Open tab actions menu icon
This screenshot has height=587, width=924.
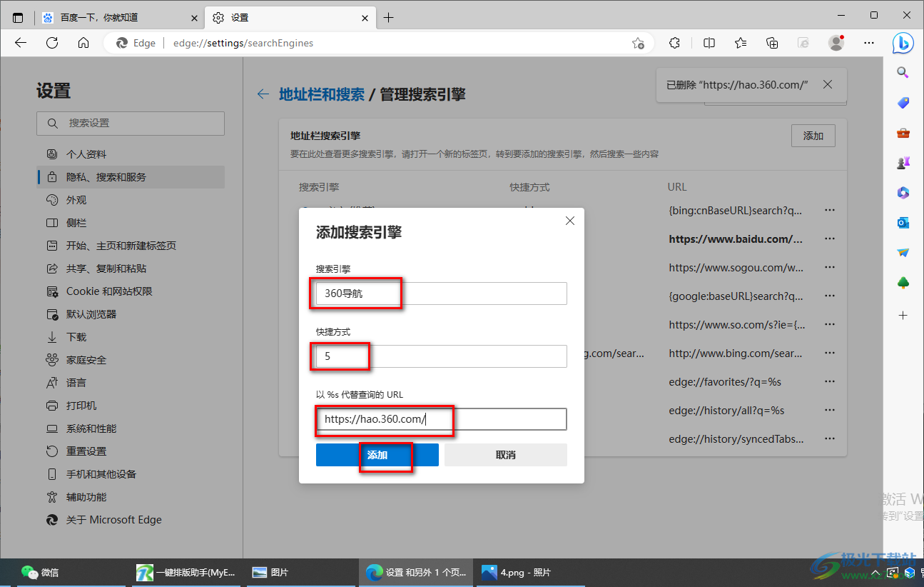[x=18, y=18]
